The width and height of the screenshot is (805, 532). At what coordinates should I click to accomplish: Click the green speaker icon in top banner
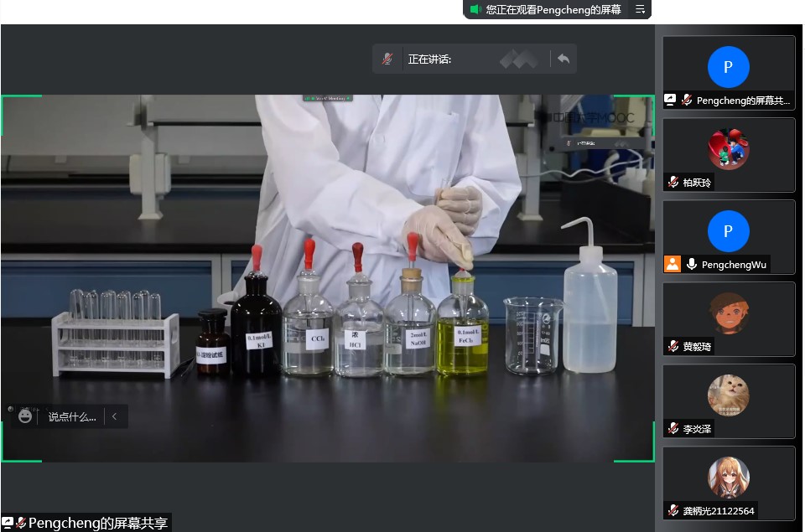click(x=475, y=9)
